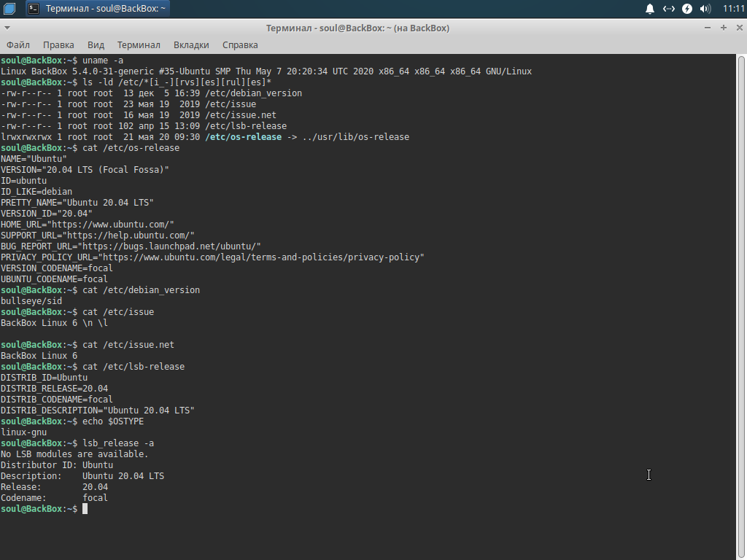Open the Терминал menu
The image size is (747, 560).
[139, 44]
